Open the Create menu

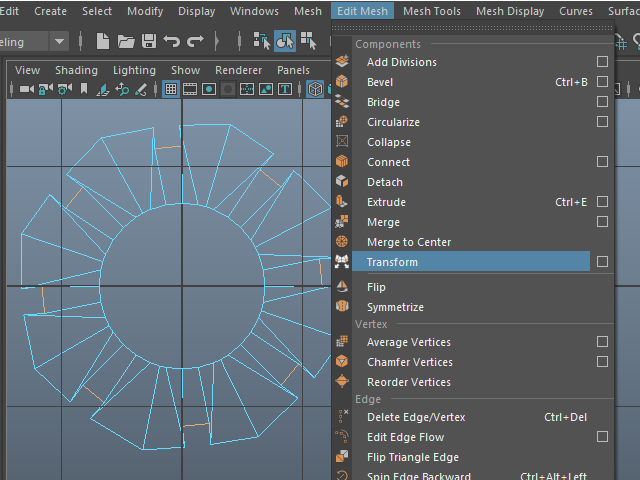pyautogui.click(x=50, y=11)
